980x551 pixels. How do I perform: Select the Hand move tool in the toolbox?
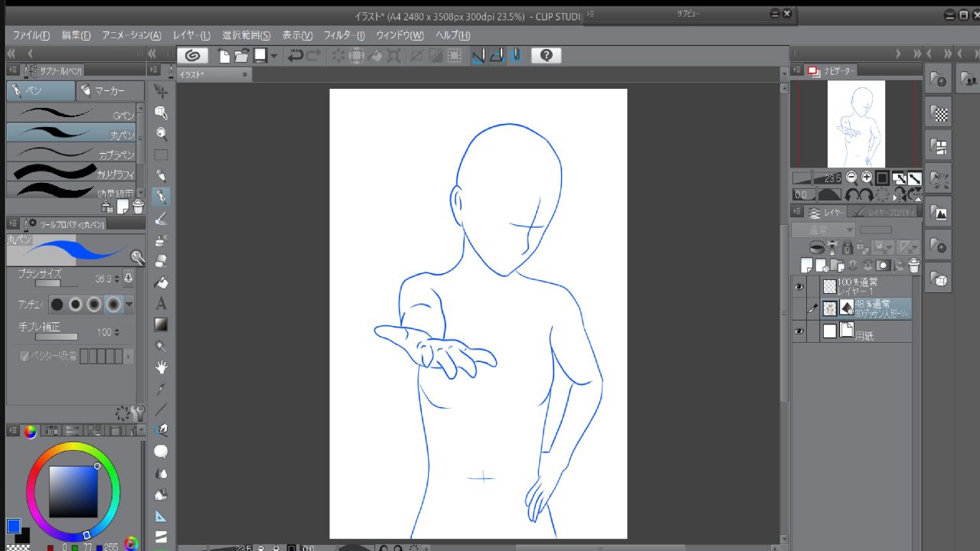[161, 367]
